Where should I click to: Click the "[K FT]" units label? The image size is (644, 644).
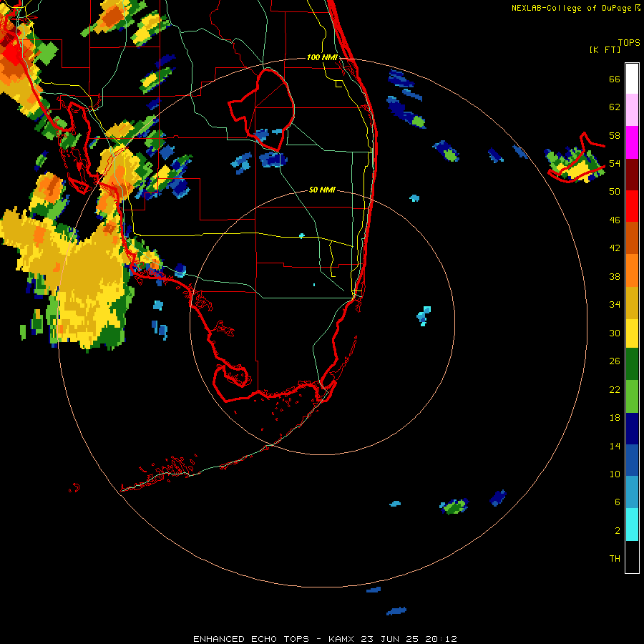tap(605, 50)
